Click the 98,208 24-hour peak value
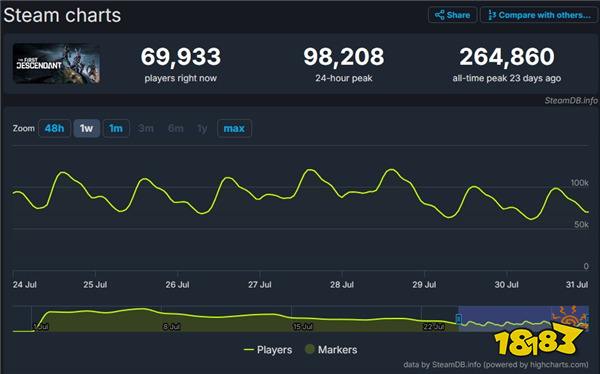This screenshot has height=374, width=600. [344, 57]
